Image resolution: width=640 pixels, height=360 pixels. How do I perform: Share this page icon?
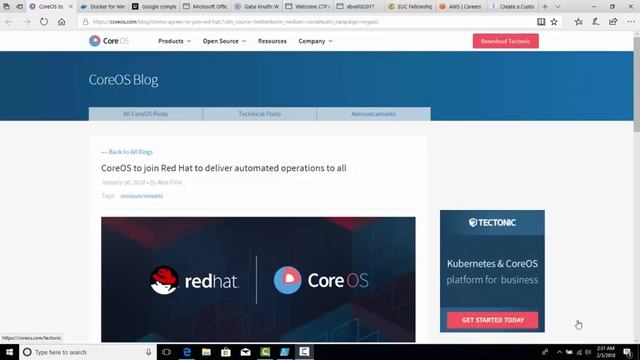(x=613, y=22)
